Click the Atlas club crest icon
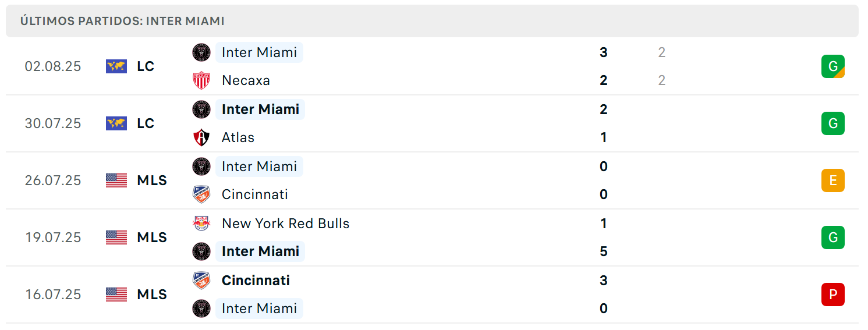 click(x=201, y=137)
